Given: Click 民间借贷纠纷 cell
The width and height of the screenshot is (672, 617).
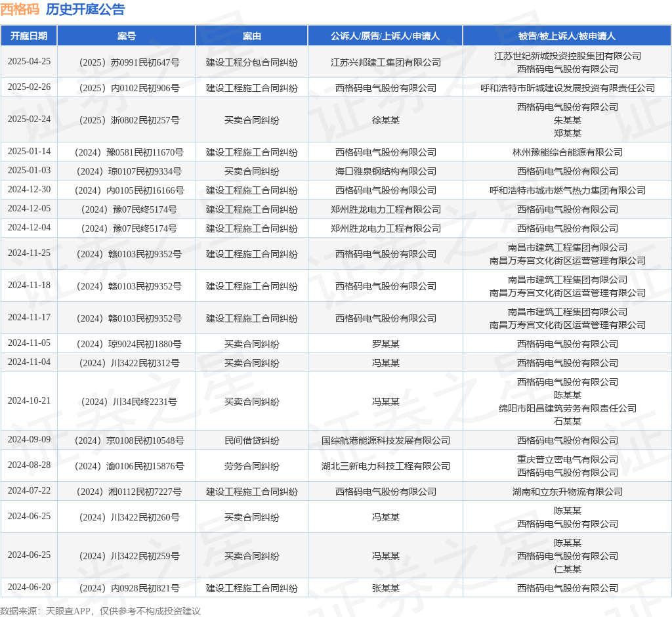Looking at the screenshot, I should pyautogui.click(x=251, y=440).
